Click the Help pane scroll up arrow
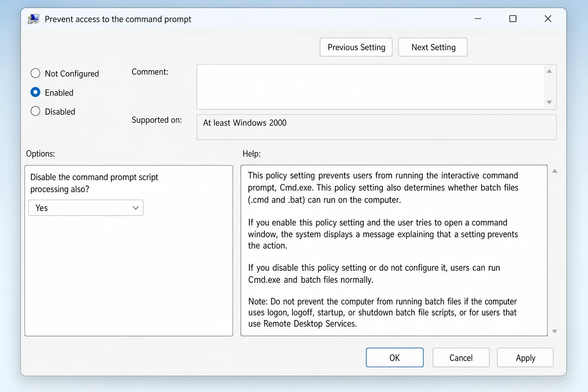 [554, 171]
